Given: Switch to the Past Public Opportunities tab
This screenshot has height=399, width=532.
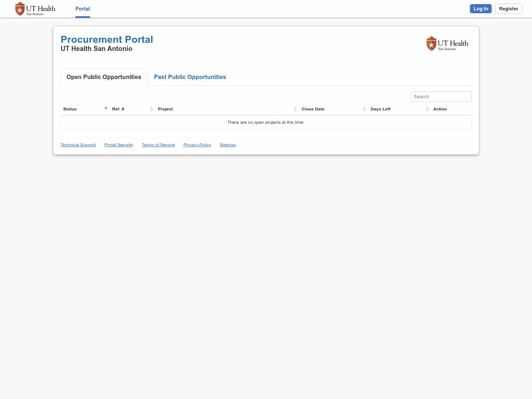Looking at the screenshot, I should point(190,77).
